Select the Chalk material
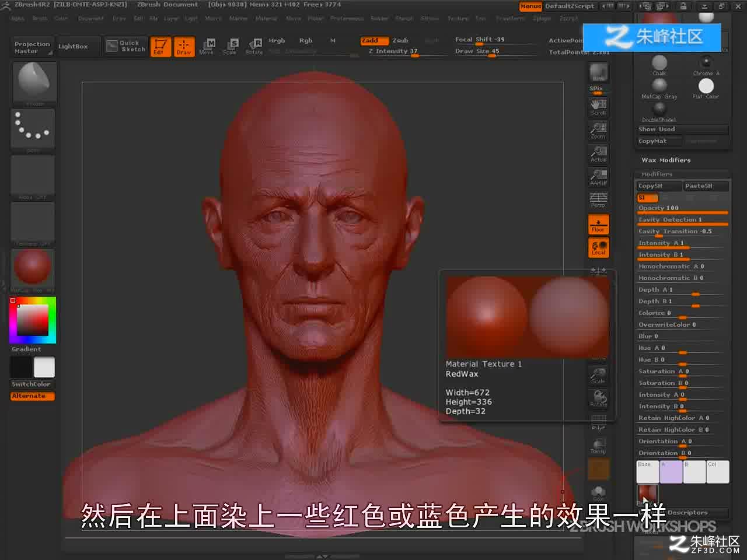This screenshot has height=560, width=747. tap(659, 65)
